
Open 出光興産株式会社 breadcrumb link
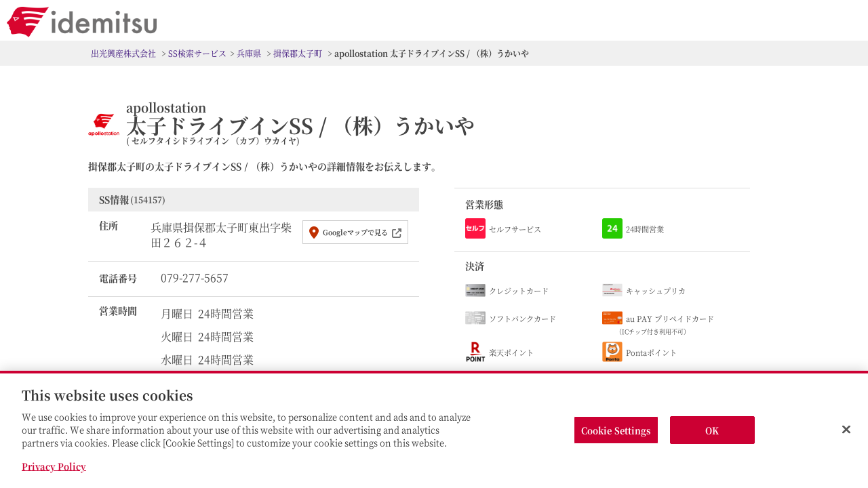coord(123,54)
